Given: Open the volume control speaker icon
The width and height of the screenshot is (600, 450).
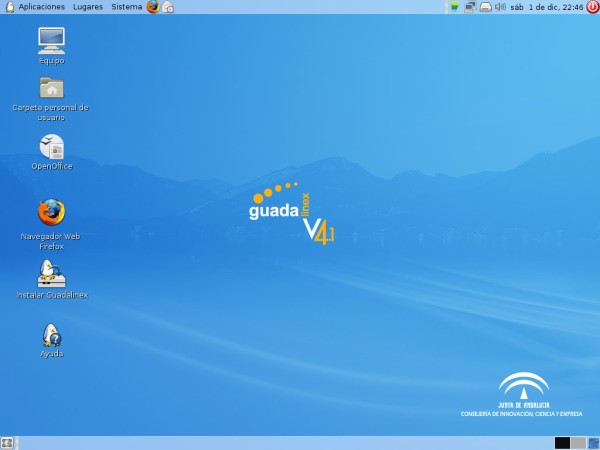Looking at the screenshot, I should pos(500,7).
